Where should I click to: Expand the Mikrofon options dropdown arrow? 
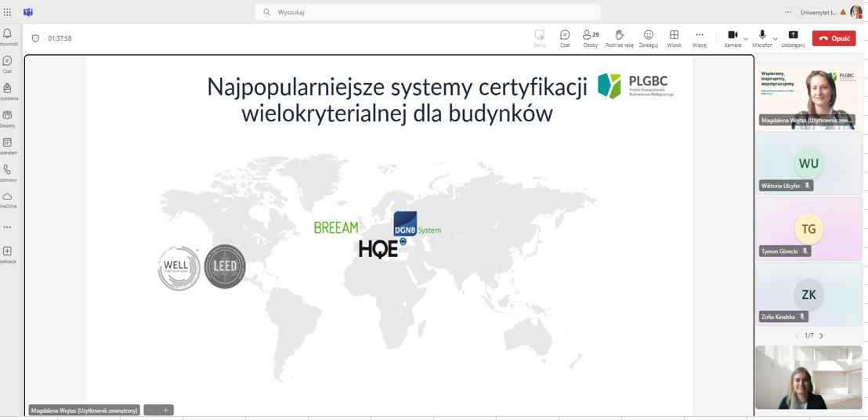pos(776,38)
